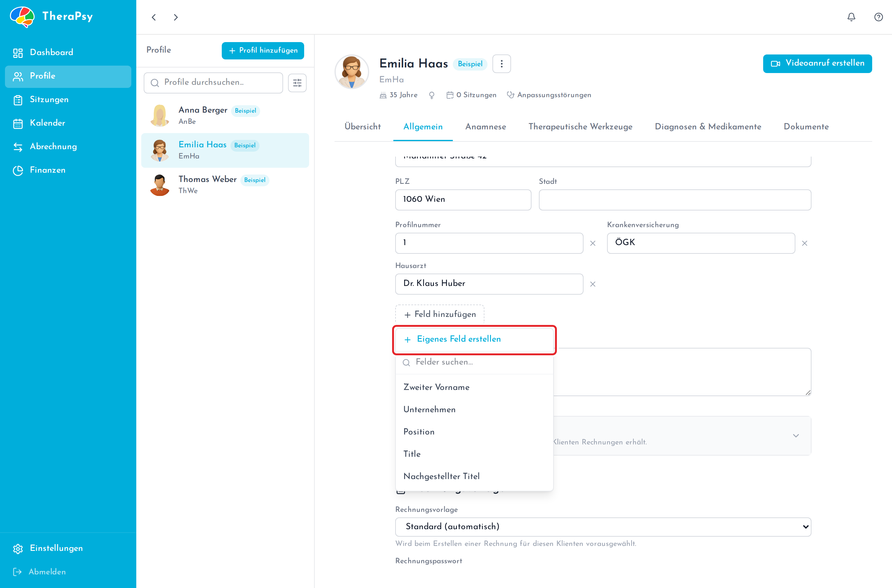Remove the Krankenversicherung field with X
Screen dimensions: 892x588
point(804,243)
